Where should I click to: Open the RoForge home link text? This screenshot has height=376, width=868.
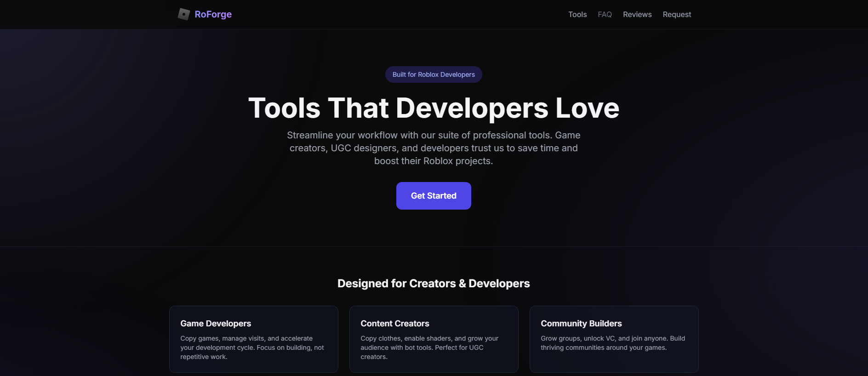[213, 14]
